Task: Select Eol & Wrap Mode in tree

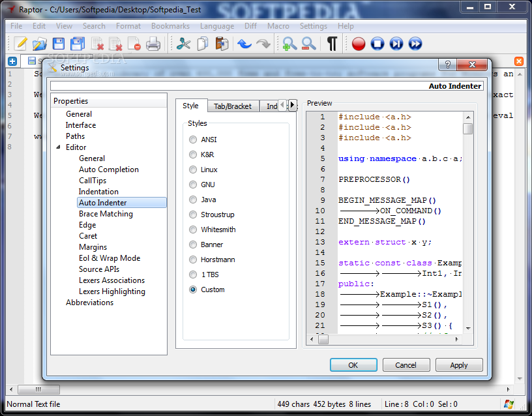Action: (110, 258)
